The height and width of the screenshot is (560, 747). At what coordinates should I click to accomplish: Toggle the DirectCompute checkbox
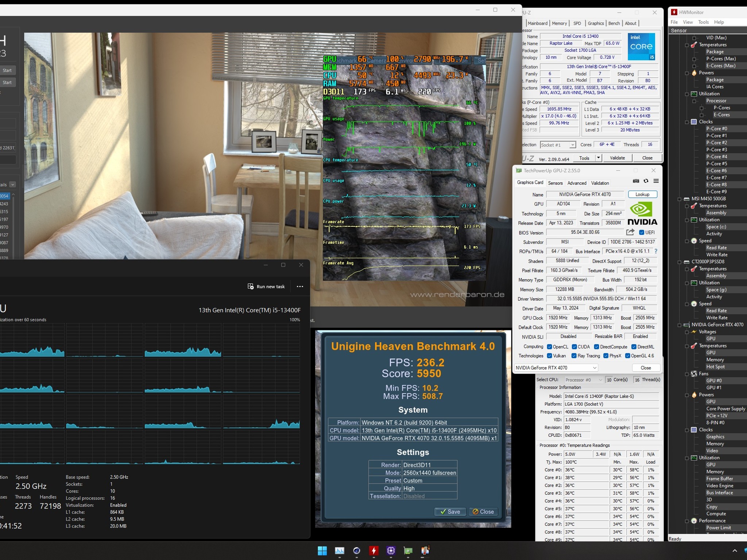click(x=596, y=347)
